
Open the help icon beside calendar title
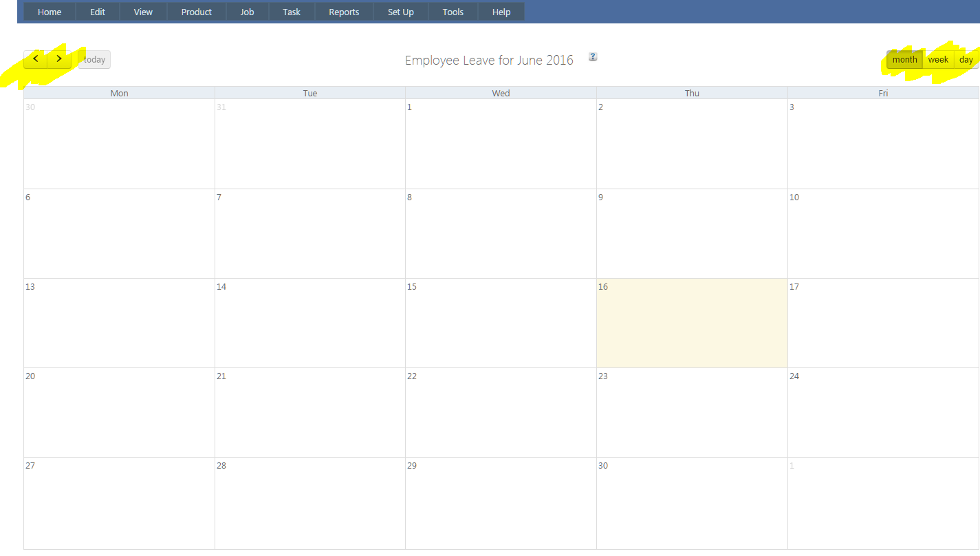pyautogui.click(x=593, y=57)
